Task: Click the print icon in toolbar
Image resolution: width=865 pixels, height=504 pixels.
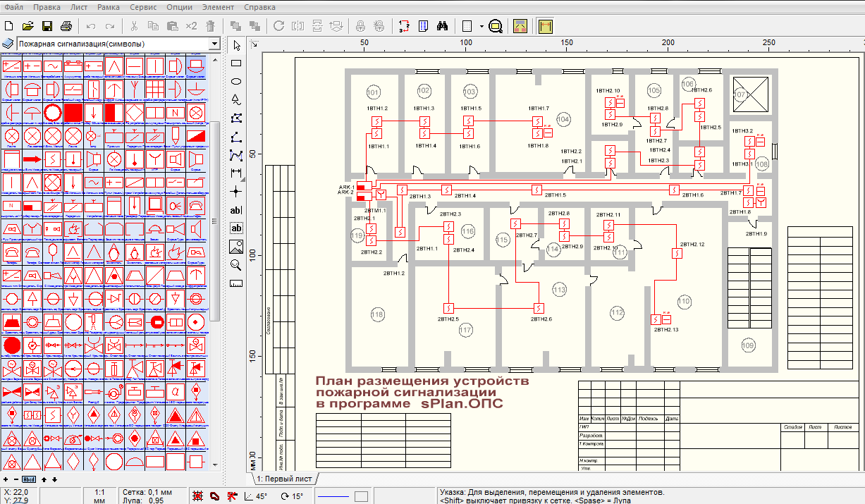Action: (x=66, y=27)
